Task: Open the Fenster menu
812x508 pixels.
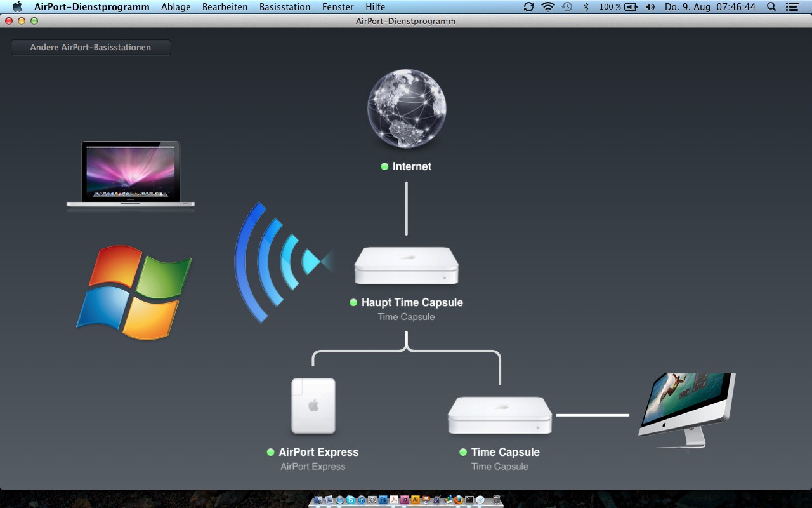Action: pyautogui.click(x=338, y=7)
